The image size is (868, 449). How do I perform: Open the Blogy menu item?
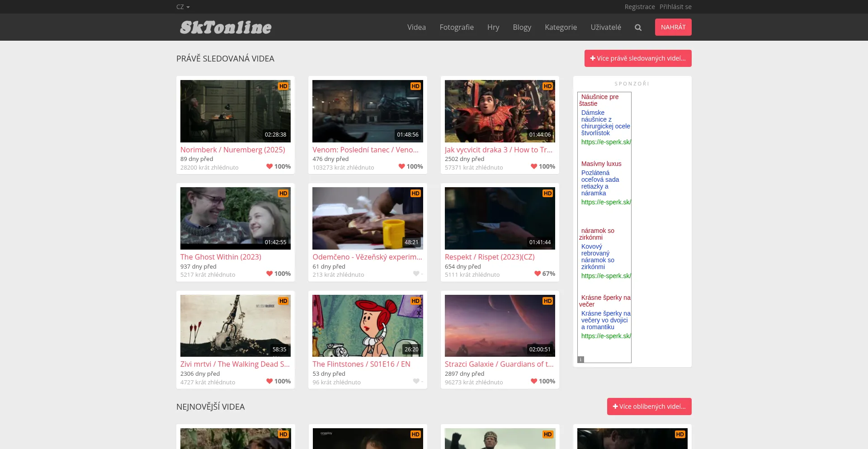tap(522, 27)
